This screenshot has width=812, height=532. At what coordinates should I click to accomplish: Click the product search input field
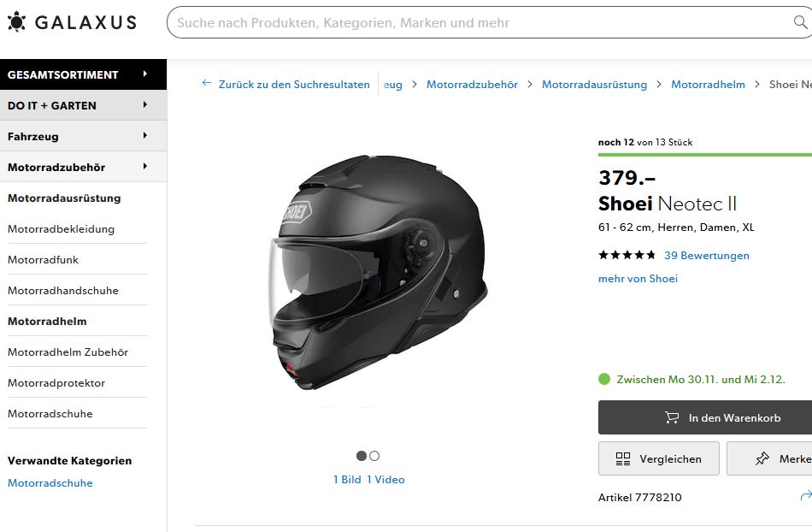tap(479, 23)
